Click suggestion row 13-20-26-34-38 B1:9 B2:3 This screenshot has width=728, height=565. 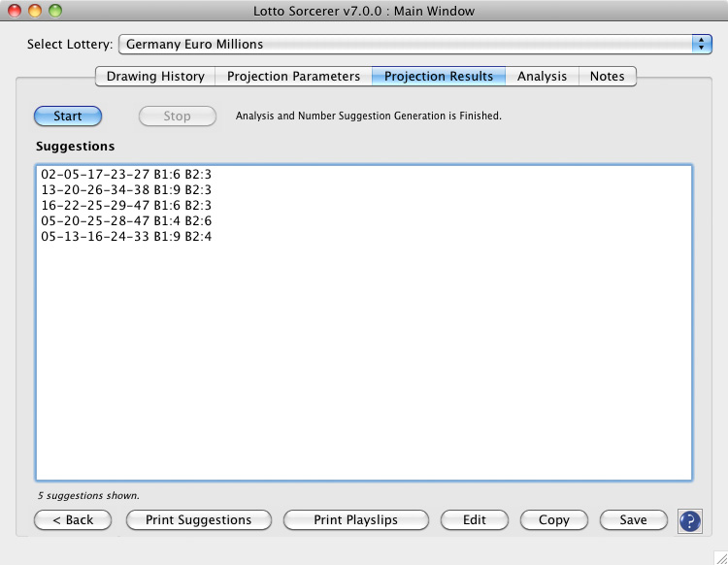pos(126,190)
